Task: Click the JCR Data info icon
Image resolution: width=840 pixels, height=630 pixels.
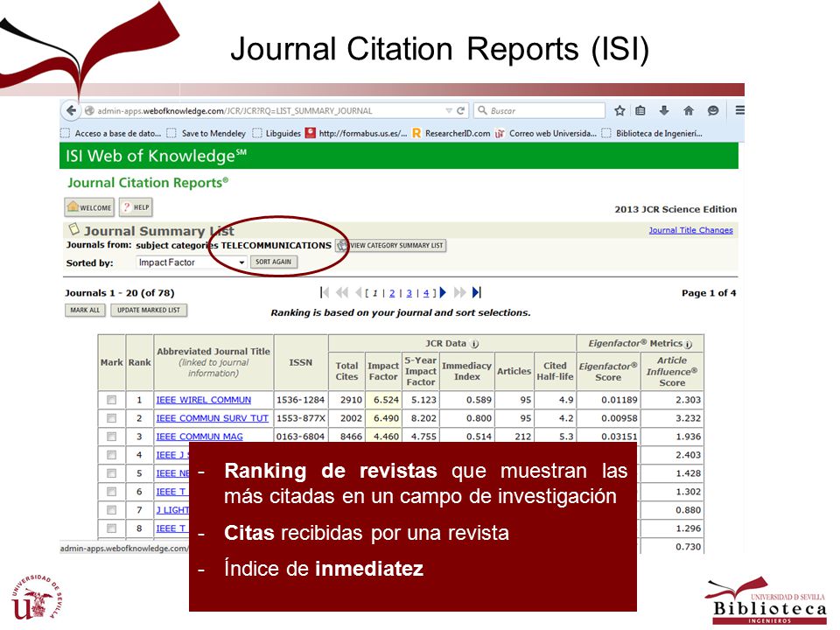Action: tap(474, 344)
